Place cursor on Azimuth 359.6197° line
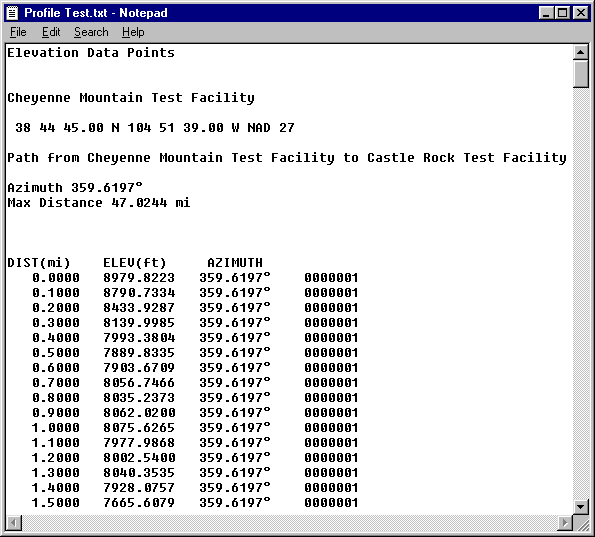This screenshot has height=537, width=595. [75, 187]
